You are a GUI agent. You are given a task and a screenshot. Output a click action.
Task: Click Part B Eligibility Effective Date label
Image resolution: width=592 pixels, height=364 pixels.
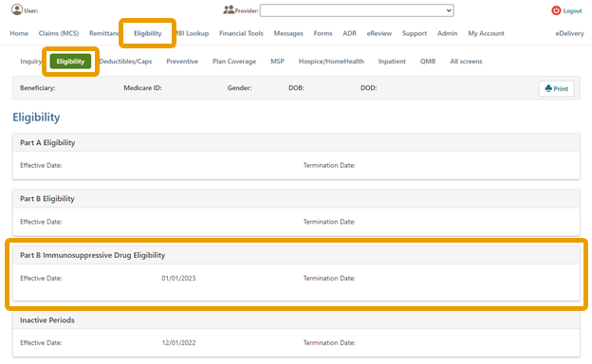(41, 222)
